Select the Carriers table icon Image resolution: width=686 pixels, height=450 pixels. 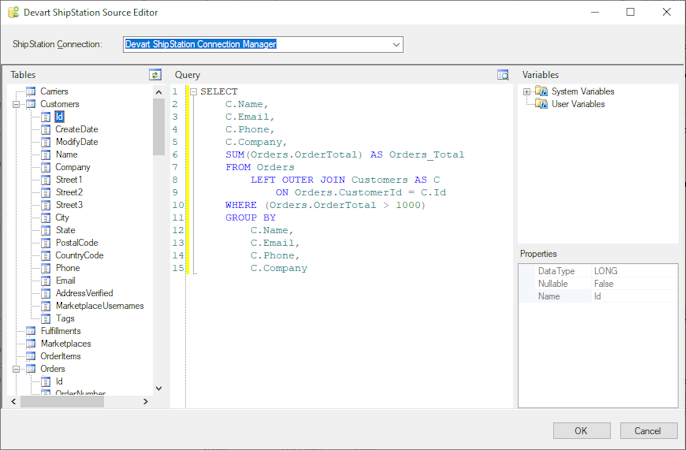(x=30, y=91)
